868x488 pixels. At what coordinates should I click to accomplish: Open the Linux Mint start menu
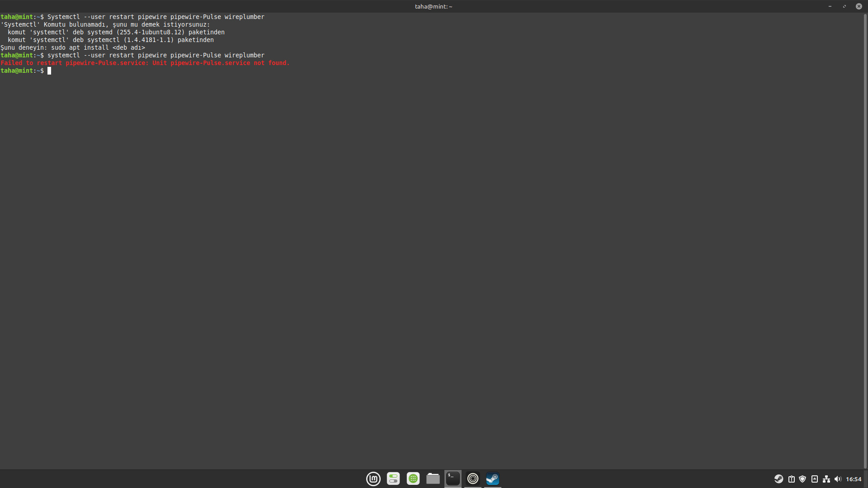point(373,479)
